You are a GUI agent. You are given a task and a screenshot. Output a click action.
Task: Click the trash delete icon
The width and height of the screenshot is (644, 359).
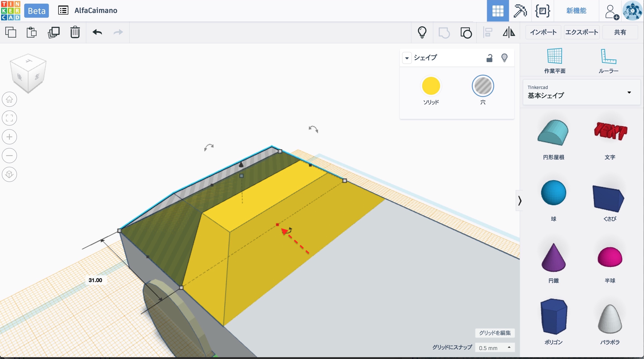tap(75, 32)
